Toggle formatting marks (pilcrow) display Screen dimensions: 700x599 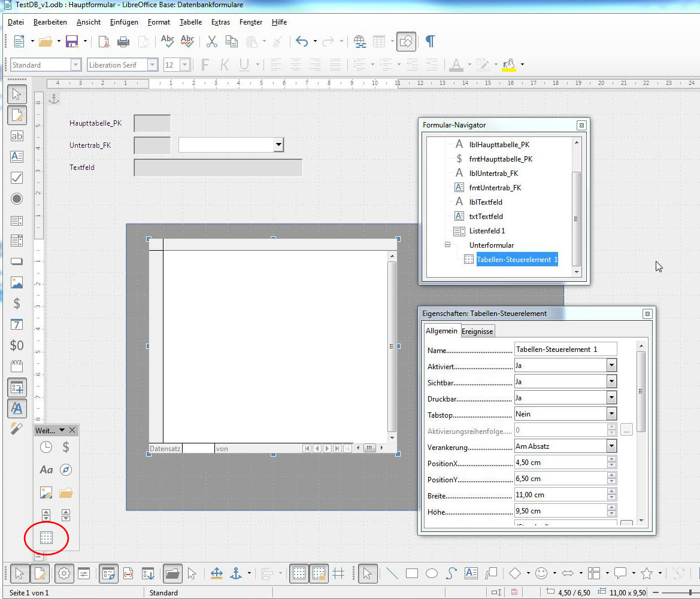point(430,41)
